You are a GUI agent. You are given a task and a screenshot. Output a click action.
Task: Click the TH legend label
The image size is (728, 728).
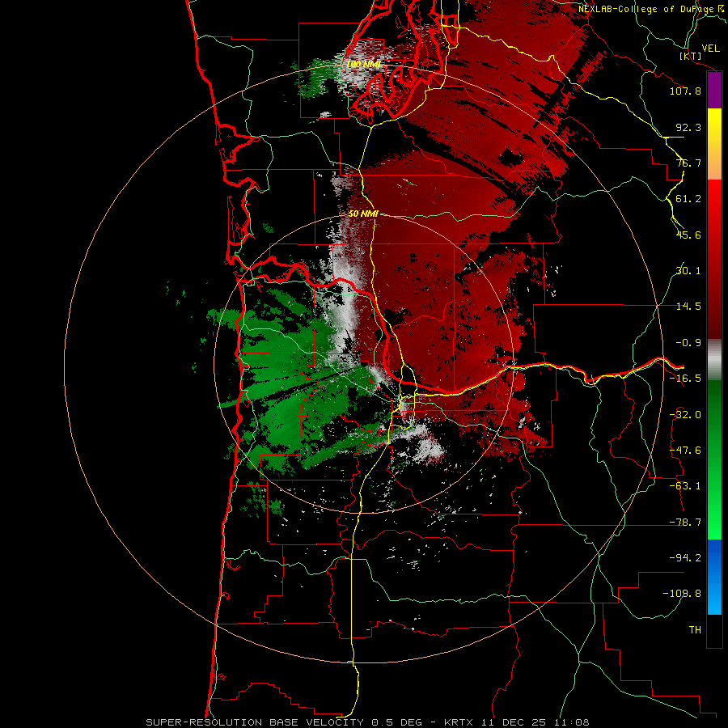coord(695,630)
